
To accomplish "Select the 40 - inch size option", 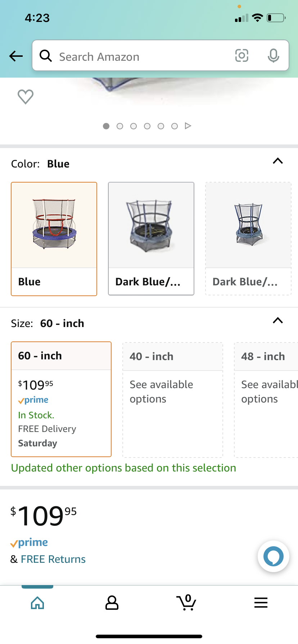I will [x=173, y=399].
